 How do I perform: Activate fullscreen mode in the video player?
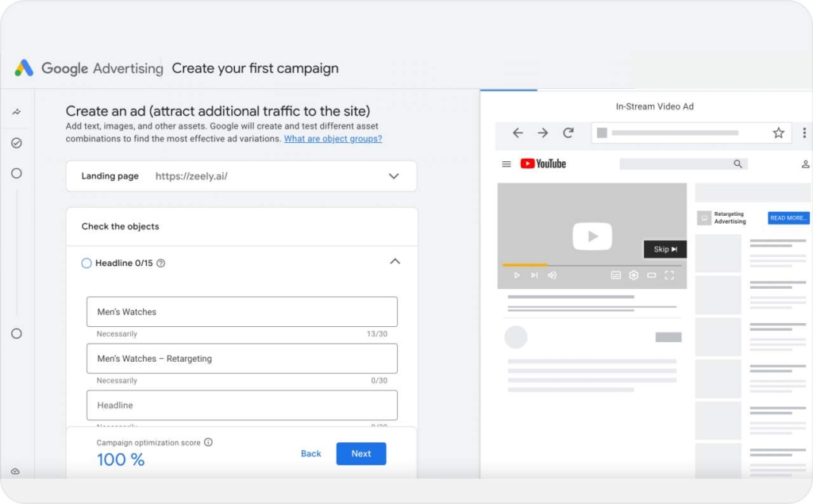[x=669, y=275]
